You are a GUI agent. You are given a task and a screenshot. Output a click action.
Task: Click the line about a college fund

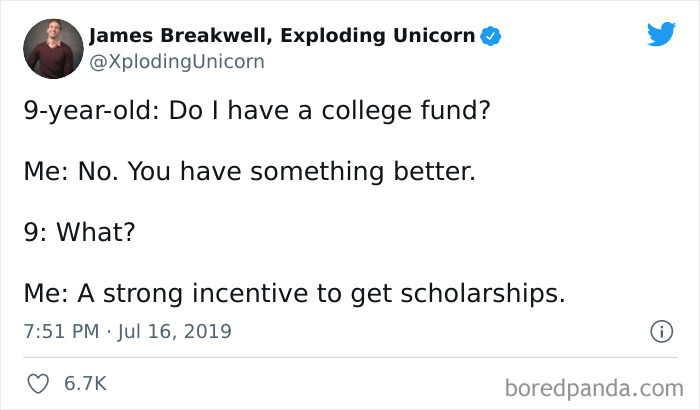[x=256, y=108]
